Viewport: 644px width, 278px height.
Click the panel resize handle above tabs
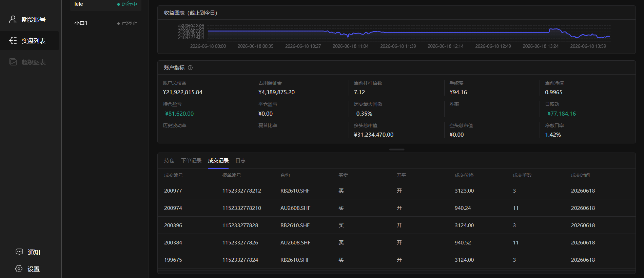tap(397, 150)
